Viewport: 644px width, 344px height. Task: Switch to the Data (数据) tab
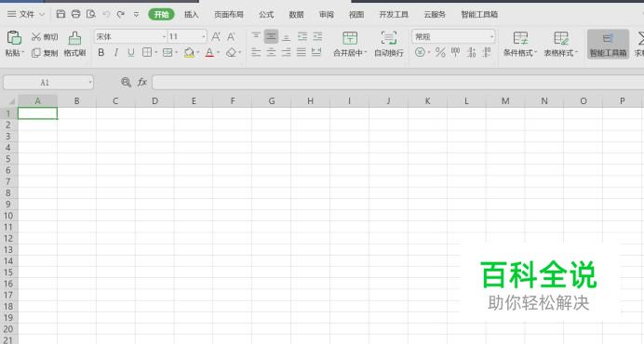[x=296, y=14]
